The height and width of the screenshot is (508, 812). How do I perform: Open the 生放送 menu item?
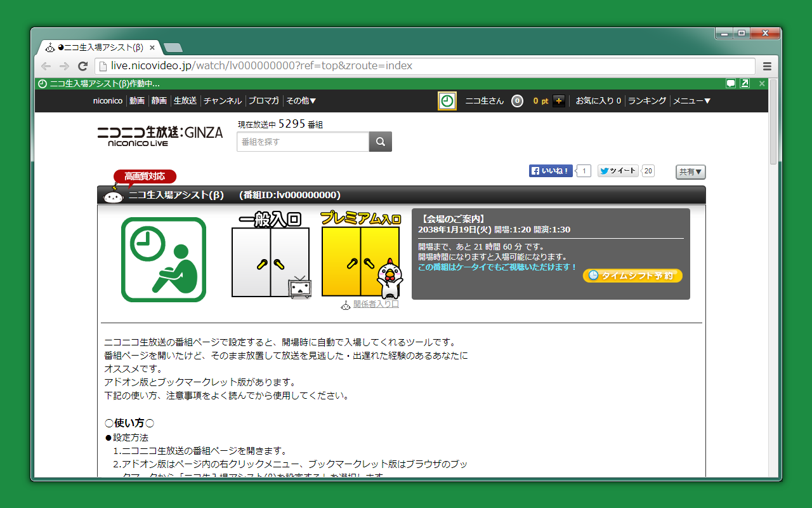click(x=185, y=101)
